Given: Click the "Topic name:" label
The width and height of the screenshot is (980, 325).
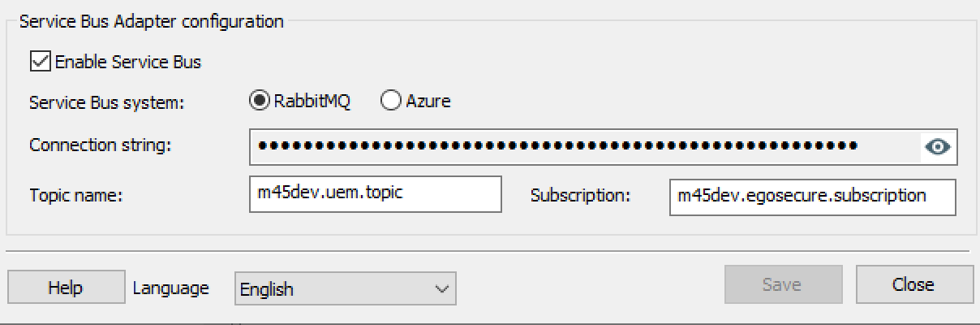Looking at the screenshot, I should [75, 196].
